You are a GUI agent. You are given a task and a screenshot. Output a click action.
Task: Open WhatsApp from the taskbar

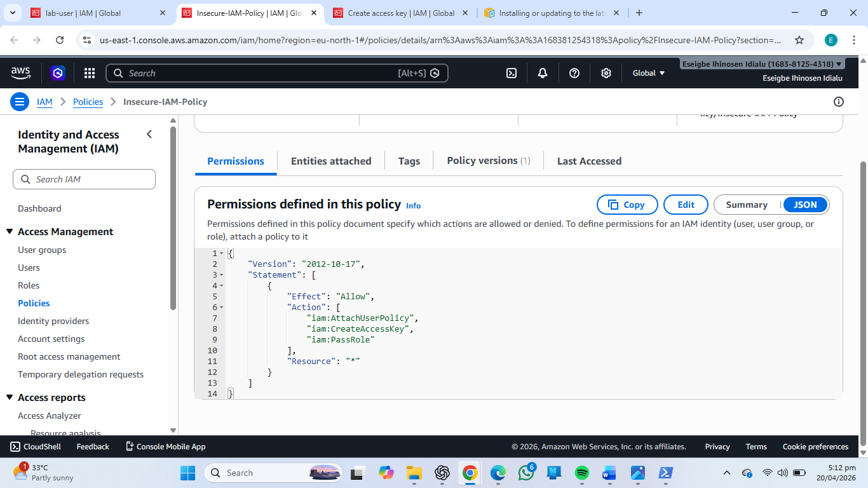(x=526, y=473)
